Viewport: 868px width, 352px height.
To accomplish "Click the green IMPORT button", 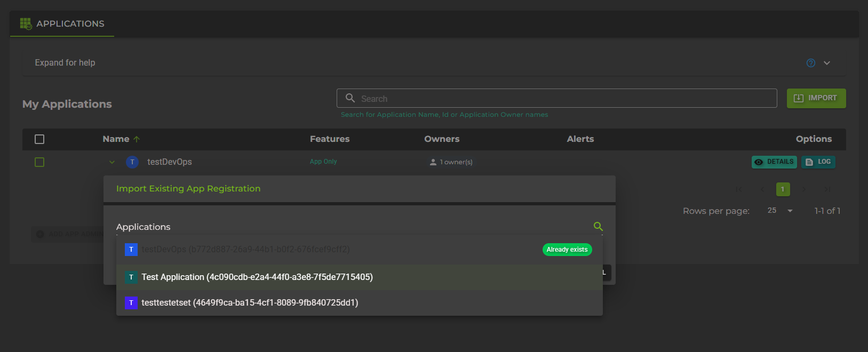I will [x=816, y=98].
